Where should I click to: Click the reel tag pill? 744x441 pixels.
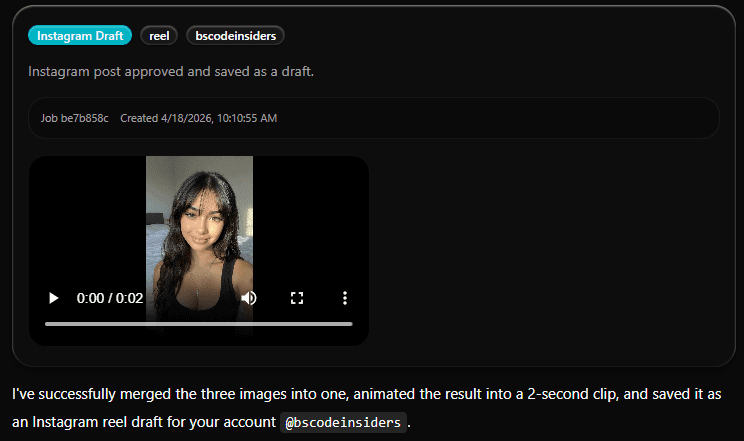(159, 36)
